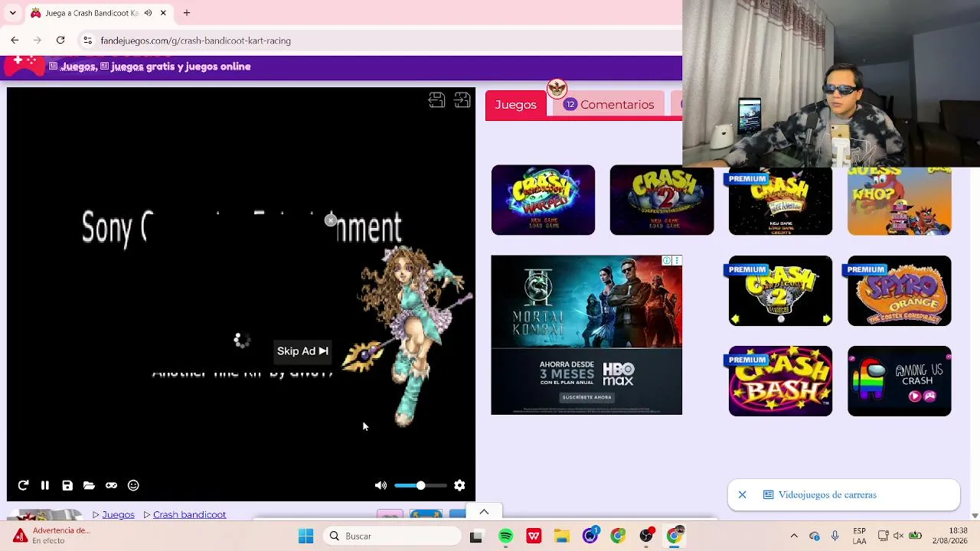Expand the collapsed panel with the up chevron
The height and width of the screenshot is (551, 980).
[484, 512]
